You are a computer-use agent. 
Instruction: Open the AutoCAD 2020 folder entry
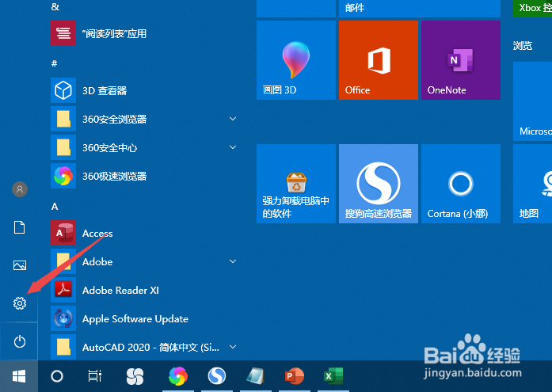(144, 347)
